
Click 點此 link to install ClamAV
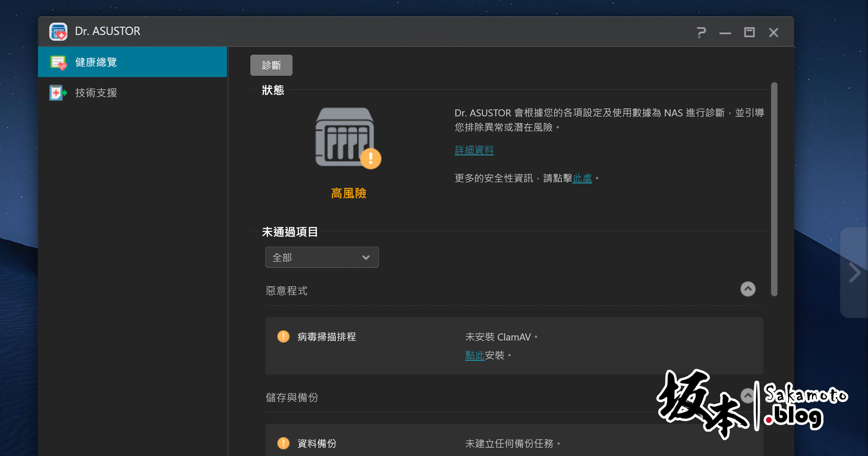[475, 355]
